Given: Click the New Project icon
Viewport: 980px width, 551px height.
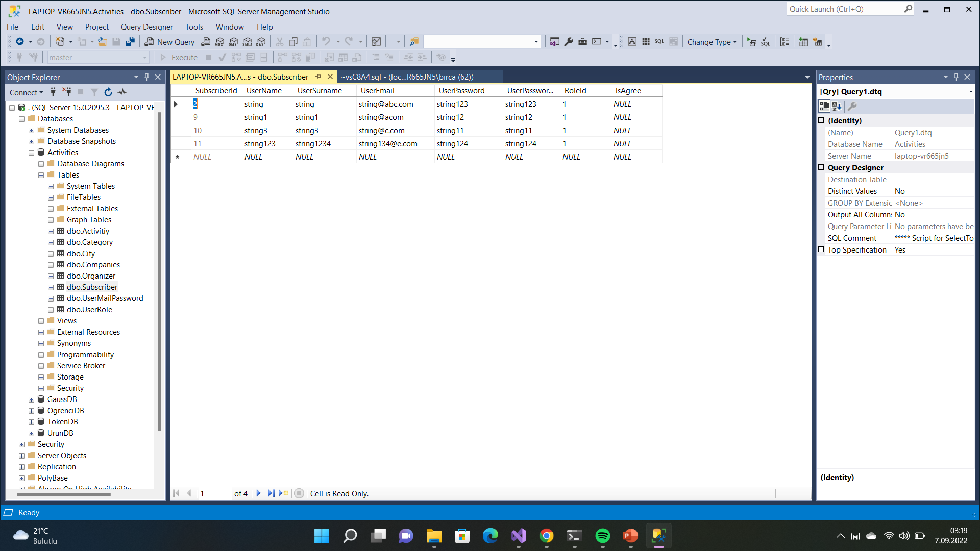Looking at the screenshot, I should point(60,42).
